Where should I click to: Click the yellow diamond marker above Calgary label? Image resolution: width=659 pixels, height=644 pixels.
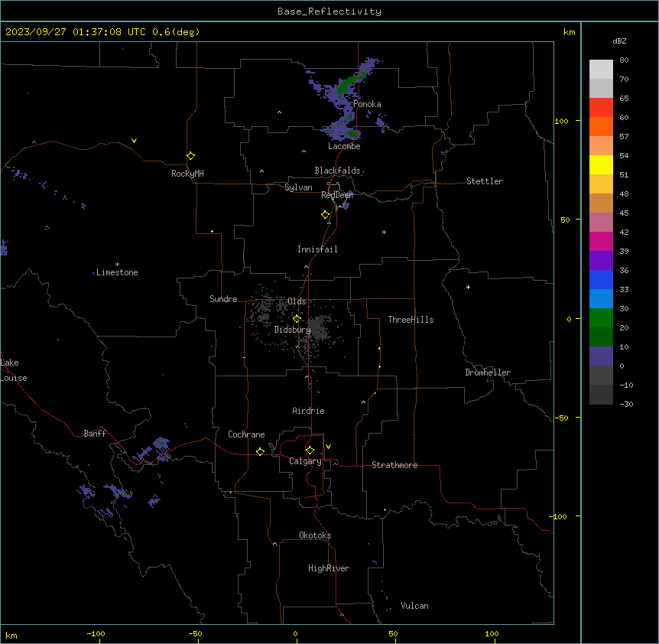coord(310,450)
